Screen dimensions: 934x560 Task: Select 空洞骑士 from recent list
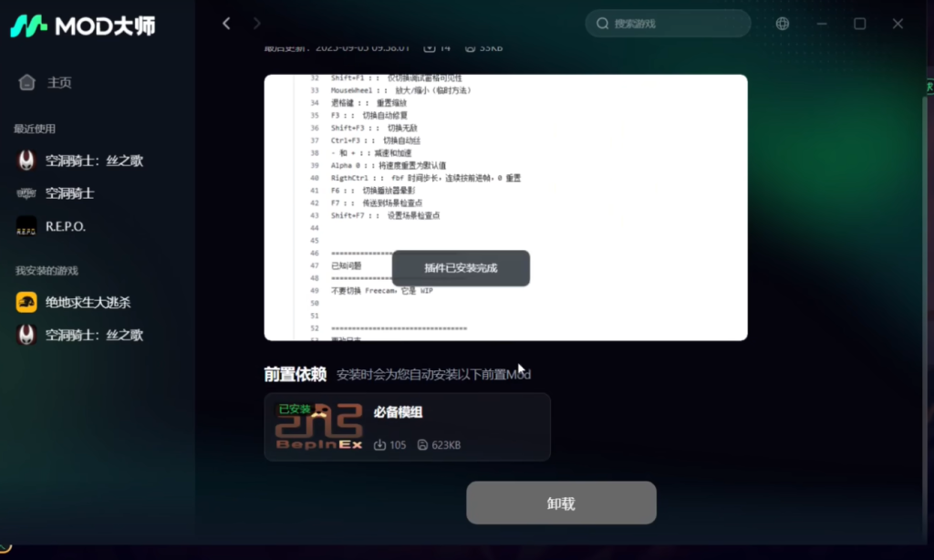tap(69, 193)
